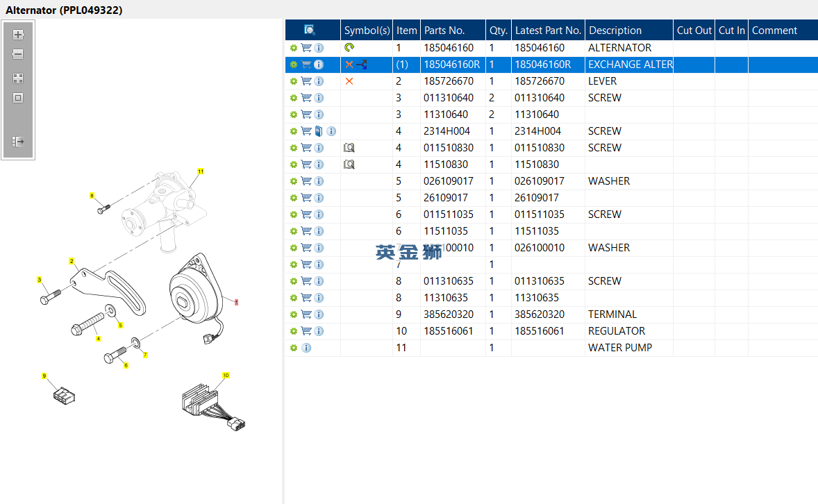Image resolution: width=818 pixels, height=504 pixels.
Task: Add ALTERNATOR 185046160 to cart
Action: (x=306, y=47)
